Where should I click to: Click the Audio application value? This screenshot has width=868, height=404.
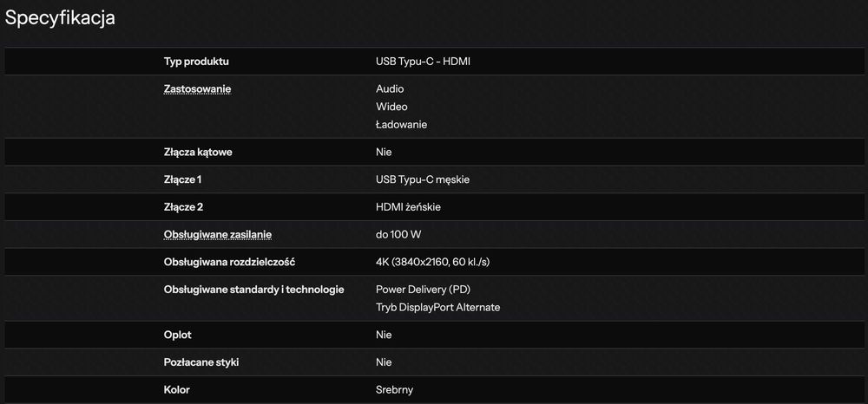point(390,88)
